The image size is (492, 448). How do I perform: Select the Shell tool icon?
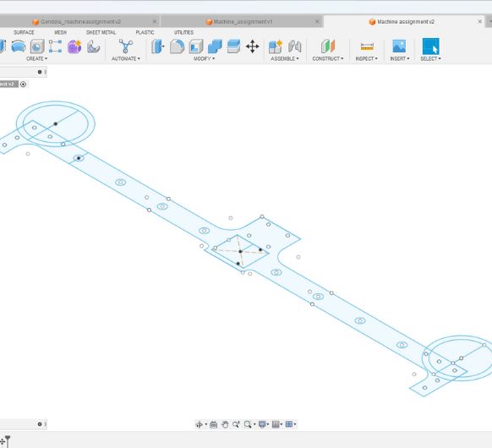click(x=196, y=46)
